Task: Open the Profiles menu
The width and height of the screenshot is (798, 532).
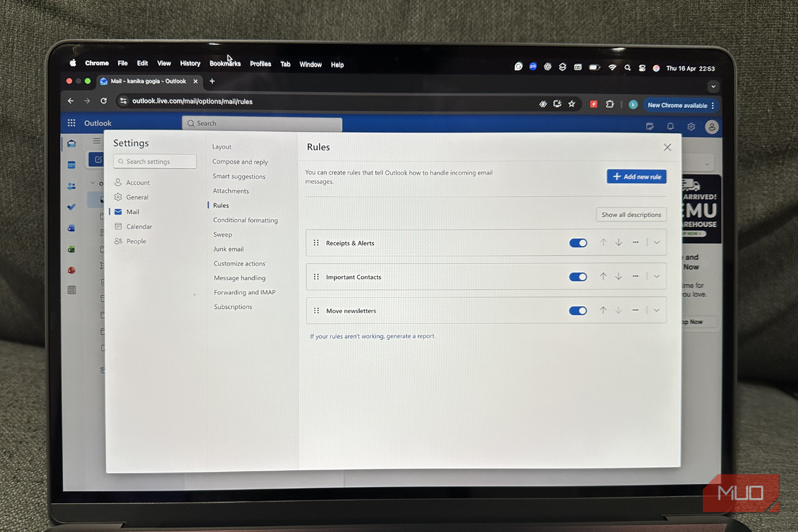Action: [260, 64]
